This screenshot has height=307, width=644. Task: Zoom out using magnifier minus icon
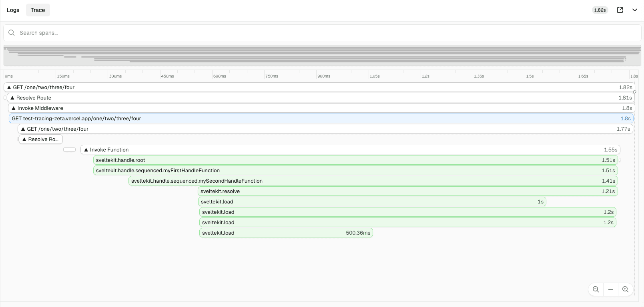(596, 289)
